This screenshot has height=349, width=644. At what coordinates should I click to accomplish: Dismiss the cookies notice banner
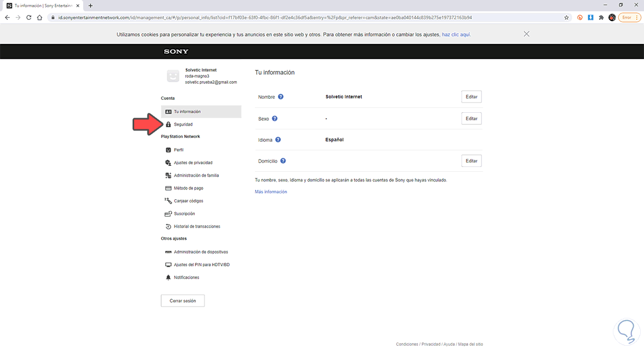(x=526, y=34)
